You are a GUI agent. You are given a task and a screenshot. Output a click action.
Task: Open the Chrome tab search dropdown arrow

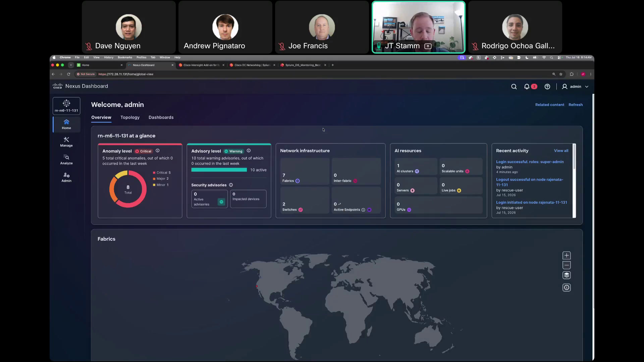click(x=71, y=65)
